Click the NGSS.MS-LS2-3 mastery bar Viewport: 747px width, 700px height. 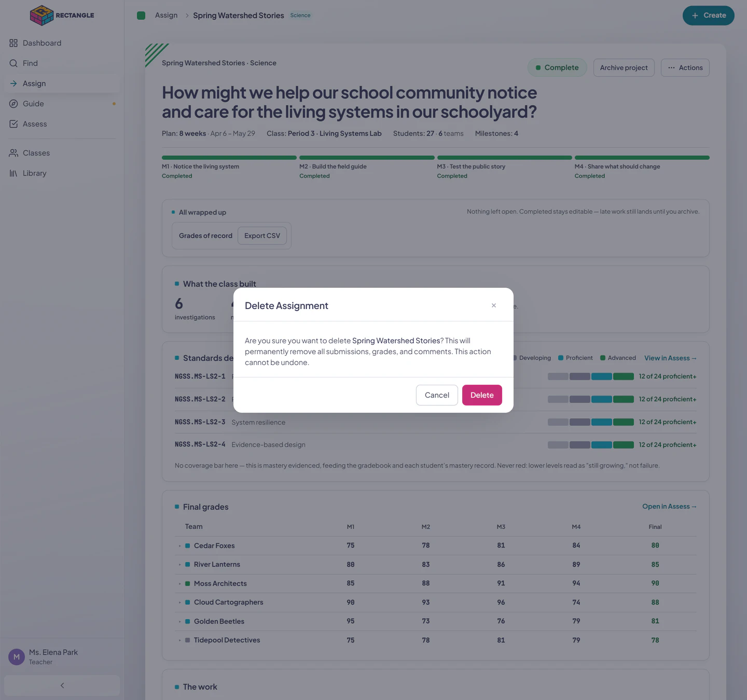pos(591,422)
